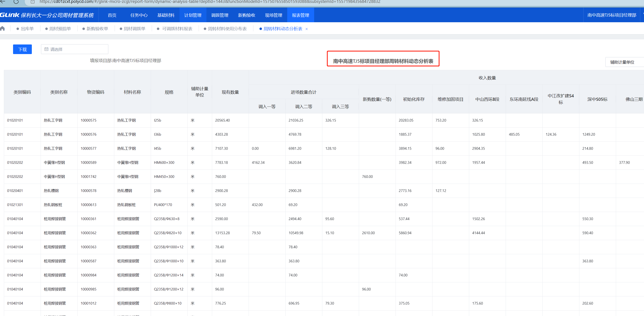The height and width of the screenshot is (316, 644).
Task: Click the 中江改扩建S4标 column header
Action: coord(561,99)
